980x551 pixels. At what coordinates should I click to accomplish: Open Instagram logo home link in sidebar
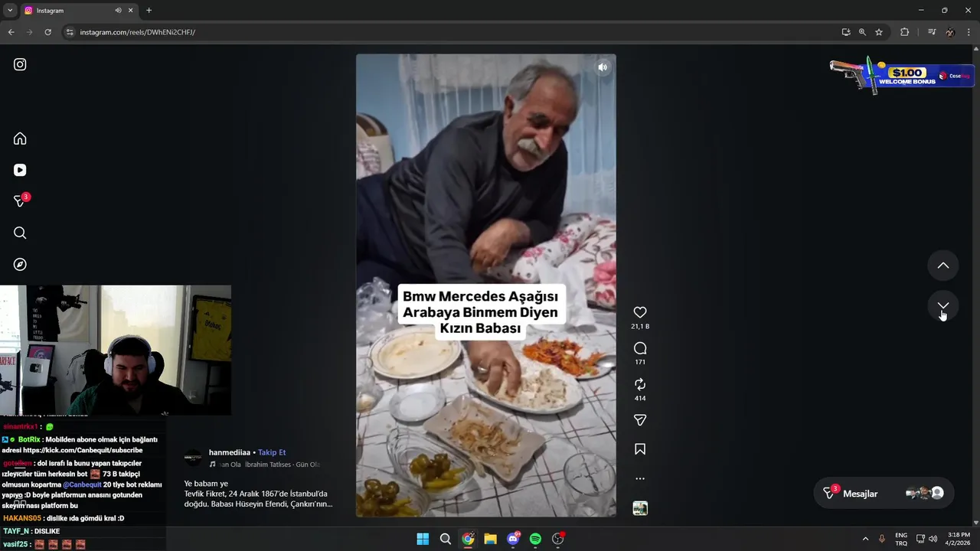coord(20,64)
